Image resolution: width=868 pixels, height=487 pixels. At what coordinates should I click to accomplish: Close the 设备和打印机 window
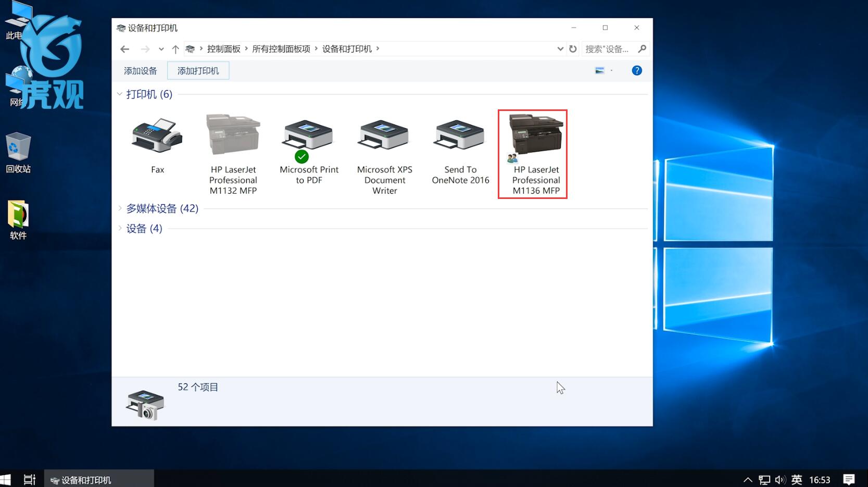click(636, 28)
